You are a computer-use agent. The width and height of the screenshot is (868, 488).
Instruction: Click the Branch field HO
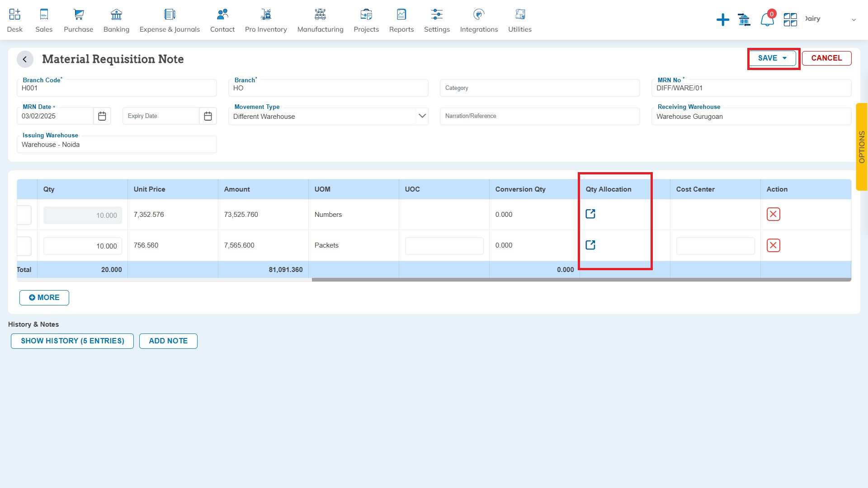[328, 88]
